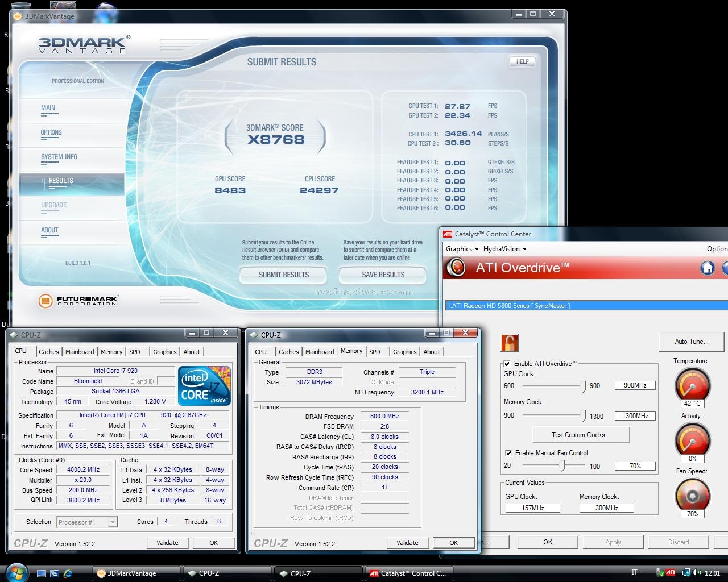The height and width of the screenshot is (582, 728).
Task: Click the Core Speed 4000.2 MHz value
Action: tap(84, 470)
